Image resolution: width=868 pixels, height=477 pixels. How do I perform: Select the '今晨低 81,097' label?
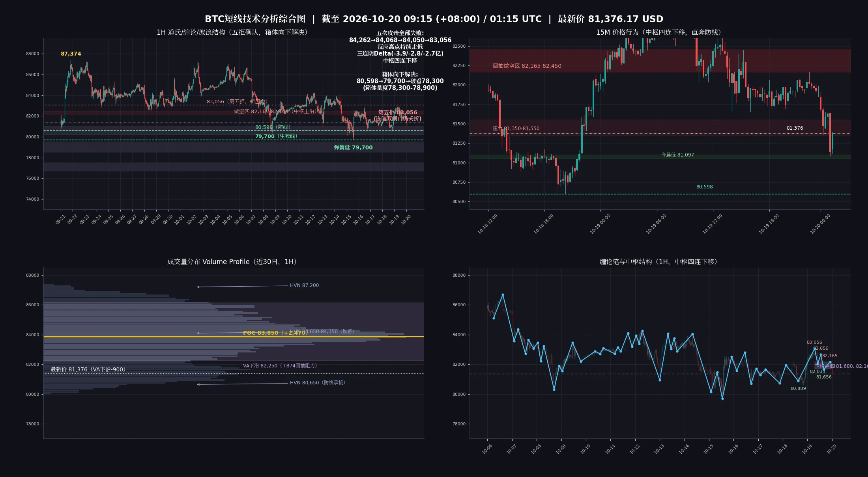pos(677,155)
